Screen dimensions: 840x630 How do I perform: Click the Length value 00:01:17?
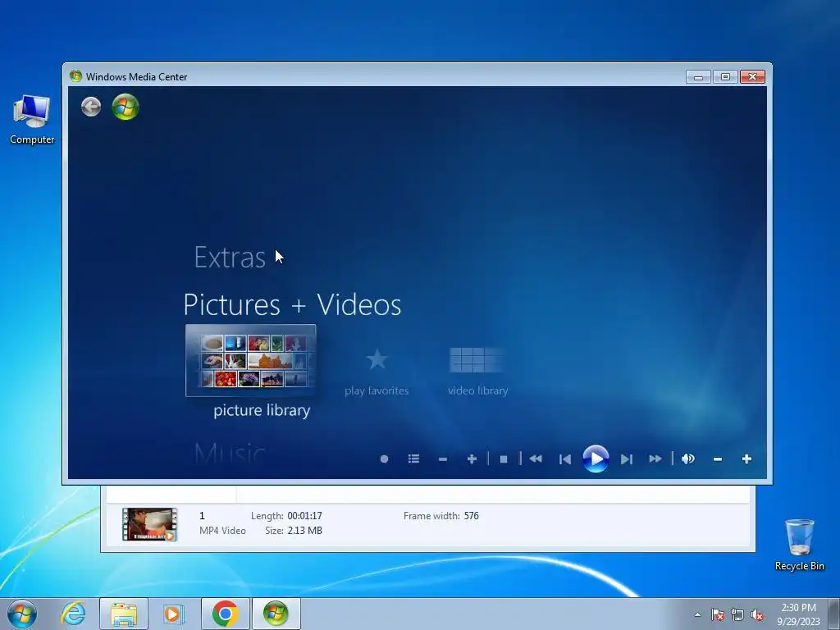tap(305, 516)
